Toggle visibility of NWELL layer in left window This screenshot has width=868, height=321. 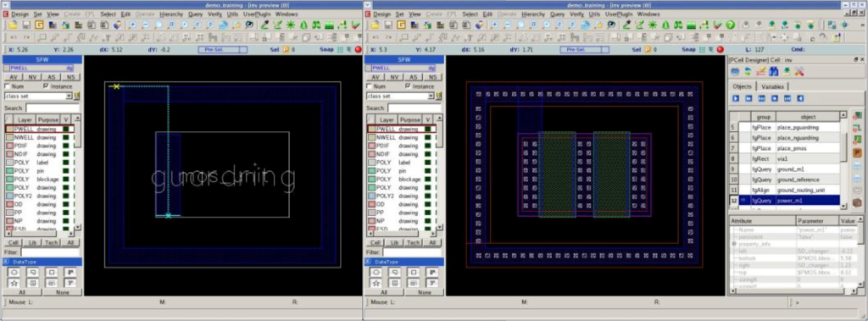[x=66, y=137]
